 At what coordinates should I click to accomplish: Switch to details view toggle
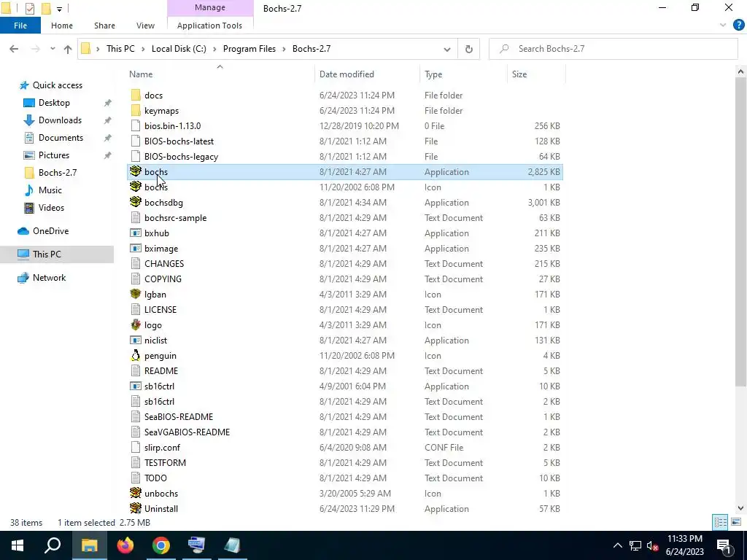720,522
